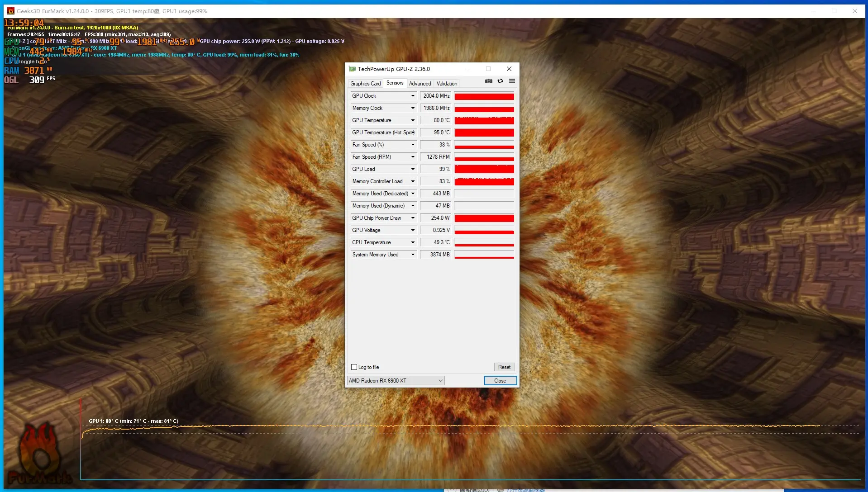Open the Memory Clock sensor dropdown
868x492 pixels.
(413, 108)
